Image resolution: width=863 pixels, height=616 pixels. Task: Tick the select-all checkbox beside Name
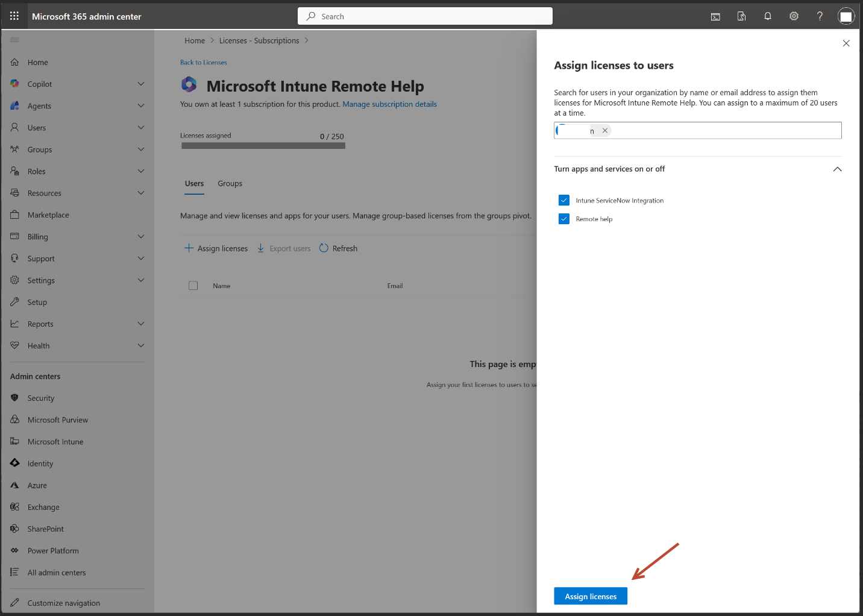(193, 286)
